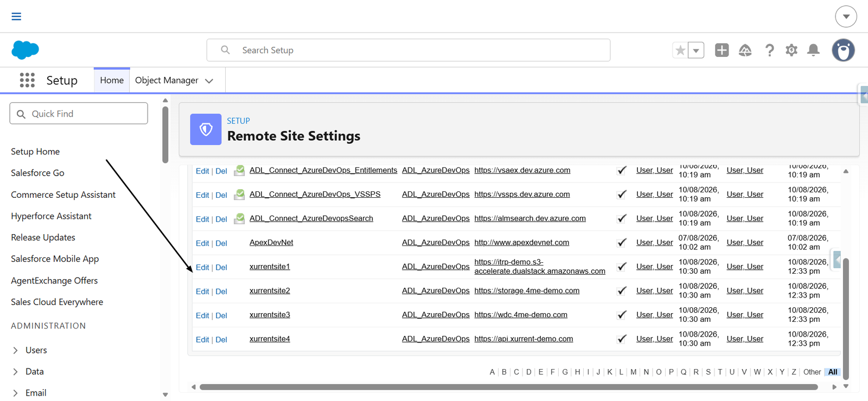Open the Trailhead guidance icon
This screenshot has height=401, width=868.
745,50
